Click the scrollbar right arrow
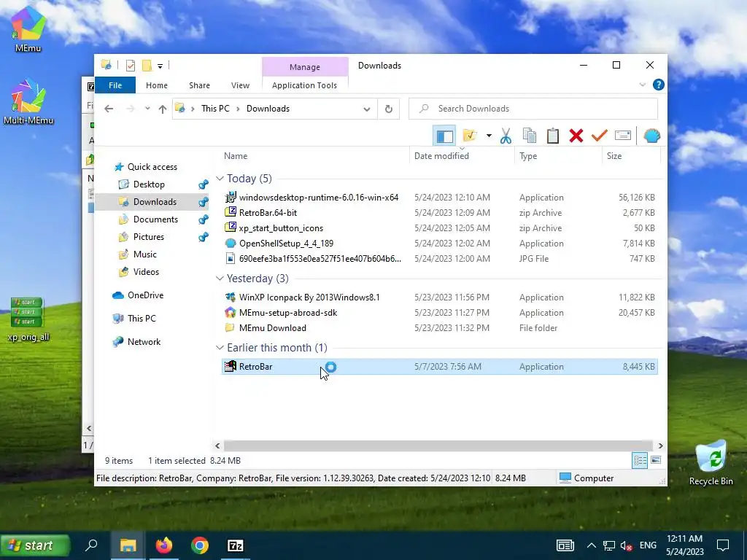The image size is (747, 560). click(x=660, y=446)
